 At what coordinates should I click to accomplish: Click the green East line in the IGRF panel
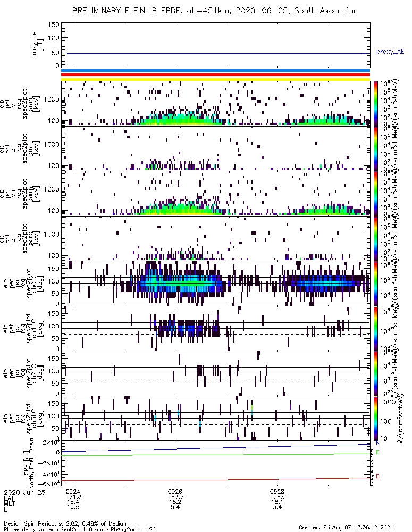point(215,455)
